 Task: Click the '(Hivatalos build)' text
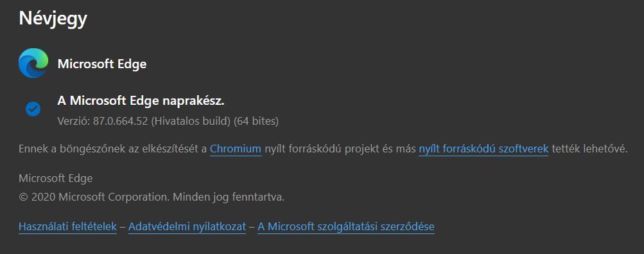pyautogui.click(x=191, y=122)
